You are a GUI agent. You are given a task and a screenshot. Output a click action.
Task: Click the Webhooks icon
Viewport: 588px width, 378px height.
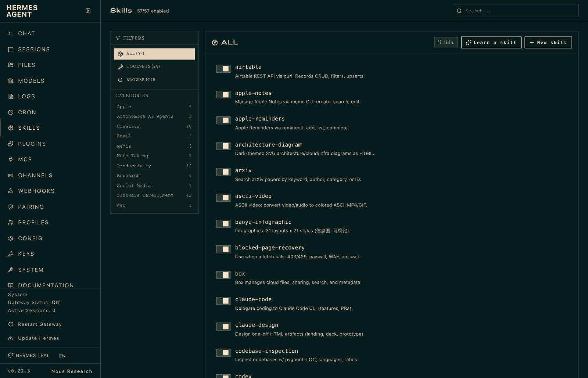11,191
